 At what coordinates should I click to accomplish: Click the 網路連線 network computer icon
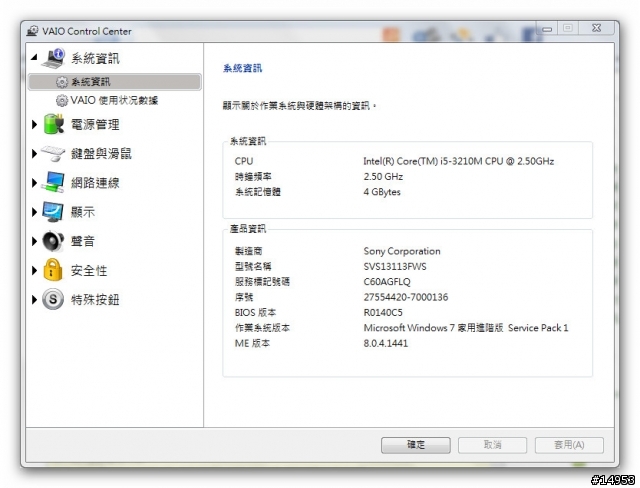coord(53,182)
